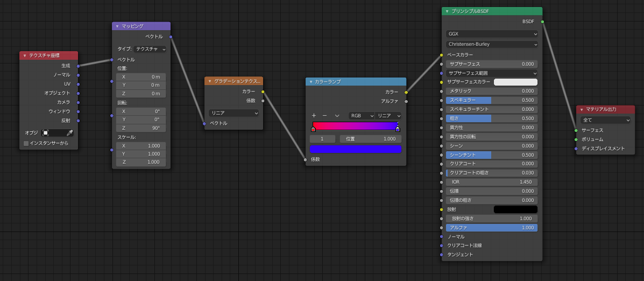The image size is (644, 281).
Task: Open the リニア dropdown in gradient node
Action: pyautogui.click(x=233, y=113)
